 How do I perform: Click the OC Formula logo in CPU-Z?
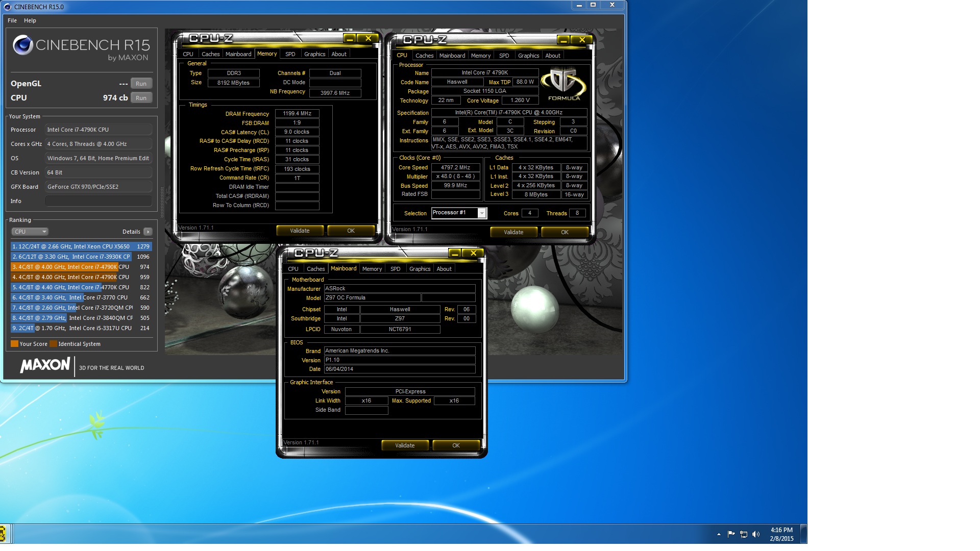tap(563, 84)
